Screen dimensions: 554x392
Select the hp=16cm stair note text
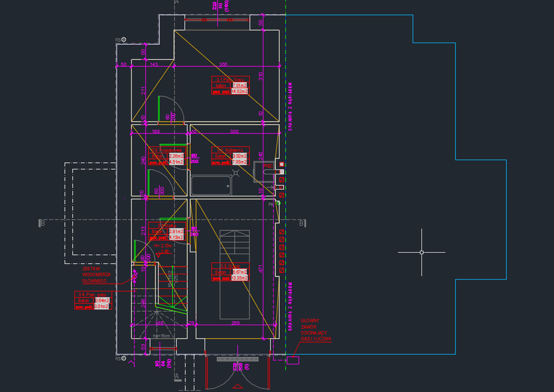pyautogui.click(x=161, y=336)
